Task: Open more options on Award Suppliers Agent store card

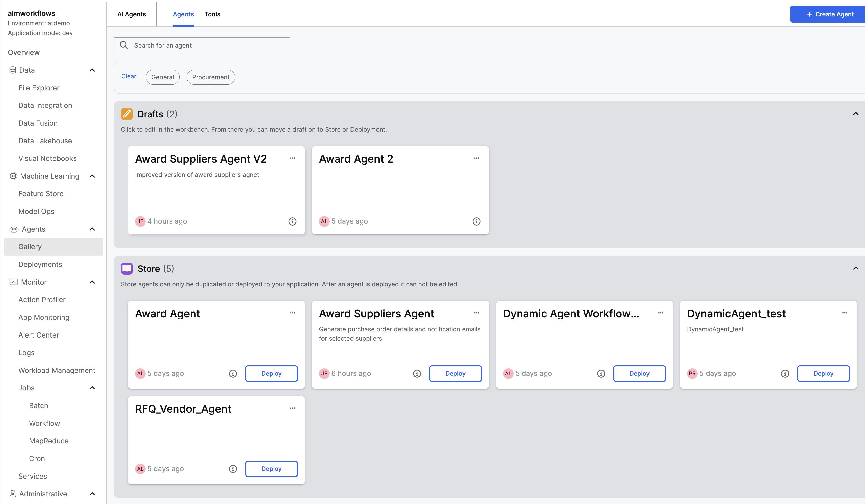Action: tap(476, 313)
